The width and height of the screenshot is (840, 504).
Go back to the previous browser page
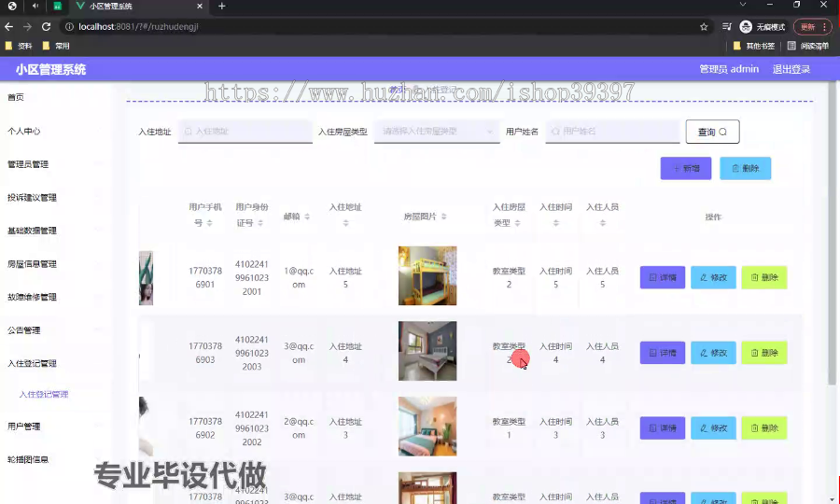(x=8, y=26)
